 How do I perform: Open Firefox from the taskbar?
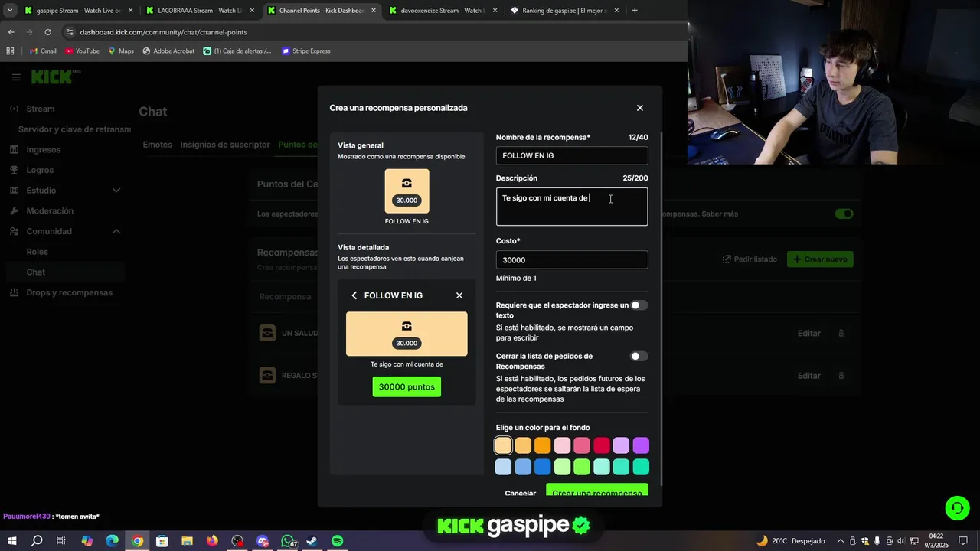212,541
